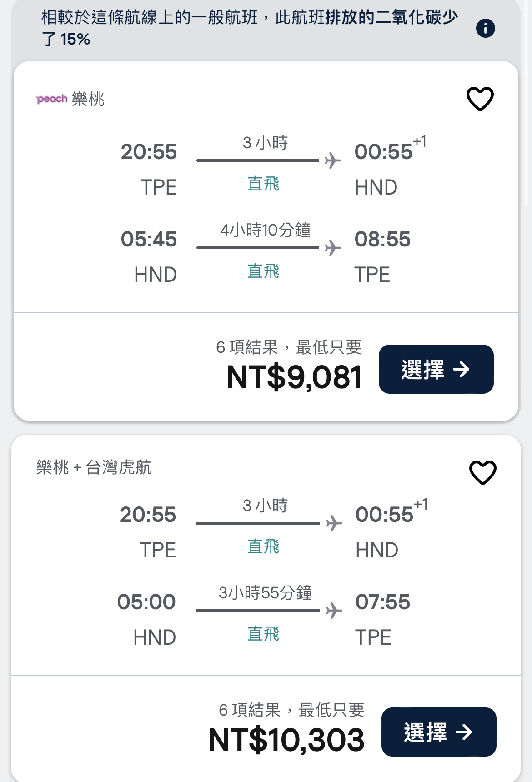This screenshot has height=782, width=532.
Task: Click the plane icon on the 4小時10分鐘 flight
Action: click(x=333, y=248)
